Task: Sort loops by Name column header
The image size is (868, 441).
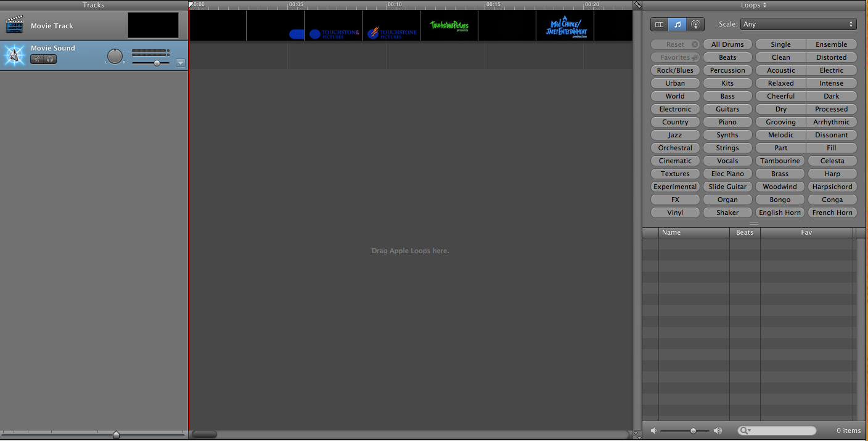Action: point(694,232)
